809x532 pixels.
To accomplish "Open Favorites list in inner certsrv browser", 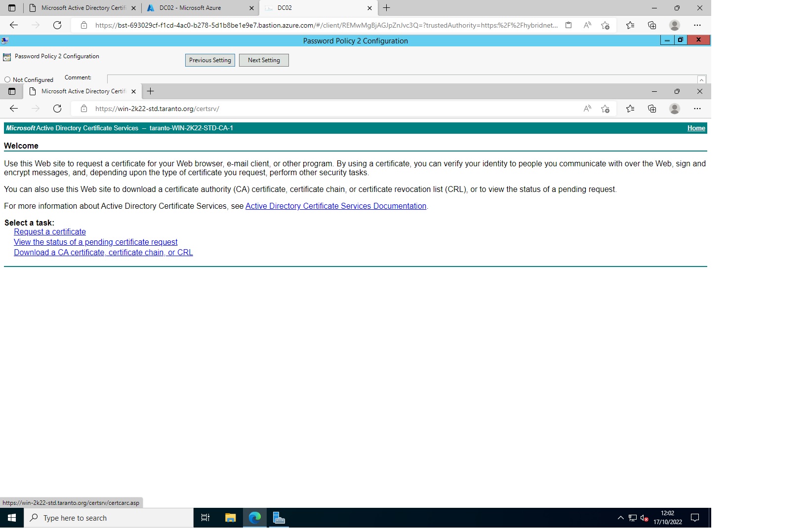I will (x=630, y=109).
